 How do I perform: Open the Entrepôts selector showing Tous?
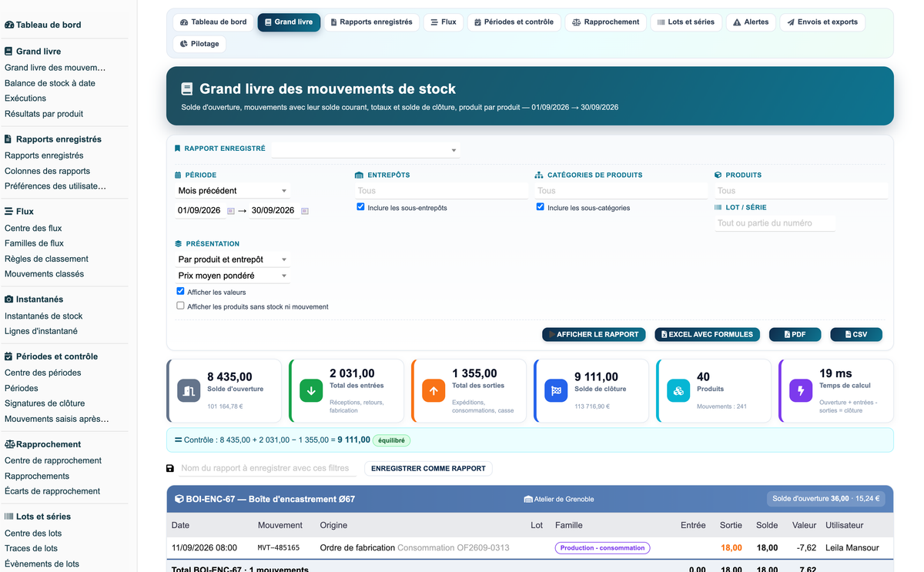coord(441,191)
